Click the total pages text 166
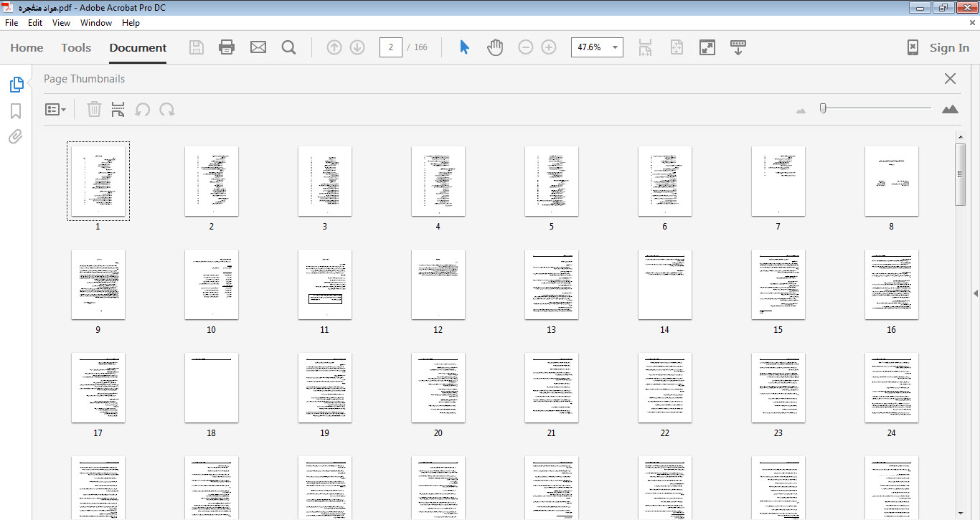 click(x=420, y=47)
